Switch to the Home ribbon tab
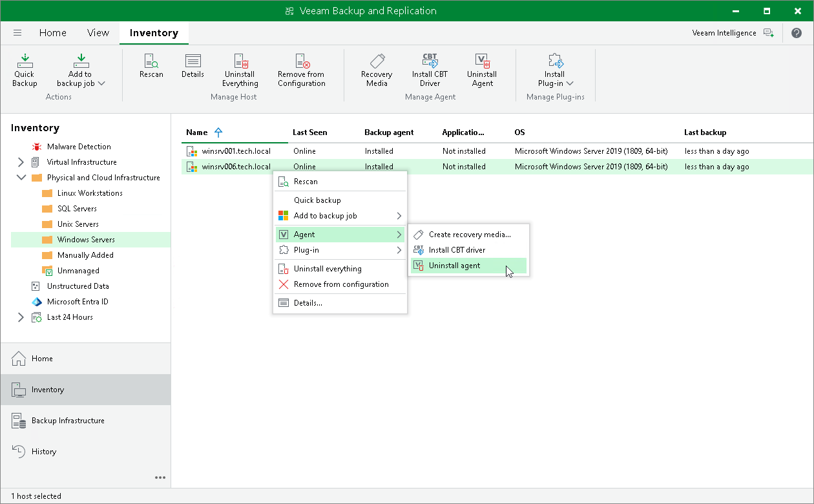Screen dimensions: 814x504 click(52, 33)
